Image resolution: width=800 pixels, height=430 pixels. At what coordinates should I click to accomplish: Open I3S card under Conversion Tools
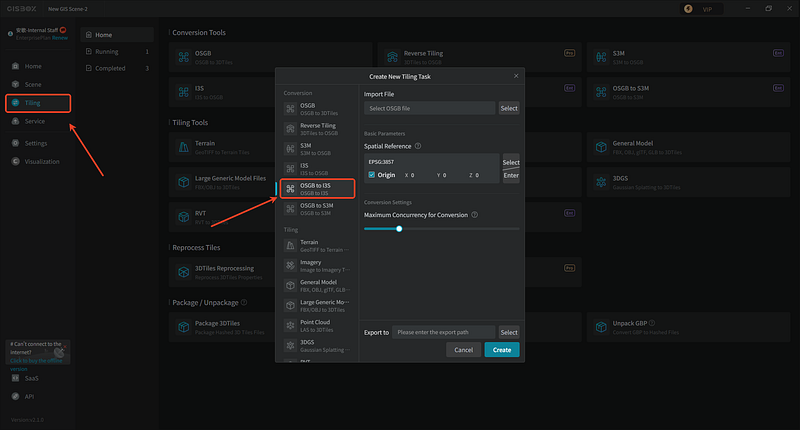pyautogui.click(x=222, y=92)
